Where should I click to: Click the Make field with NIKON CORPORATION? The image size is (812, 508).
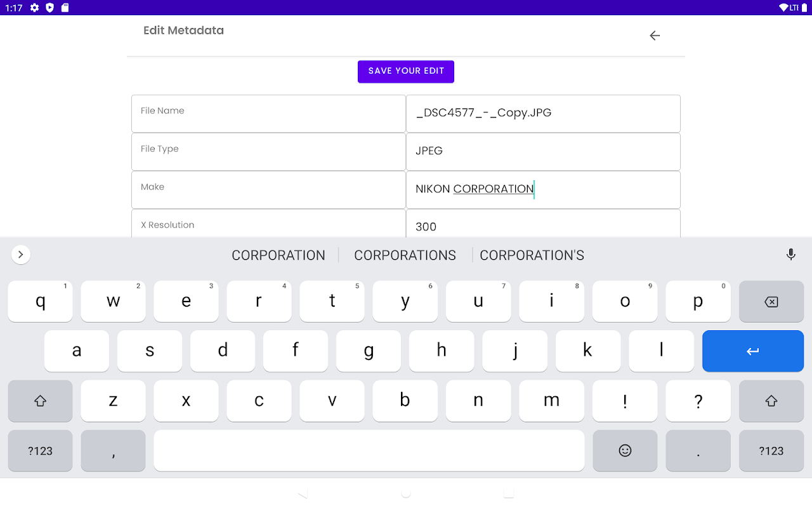point(543,190)
